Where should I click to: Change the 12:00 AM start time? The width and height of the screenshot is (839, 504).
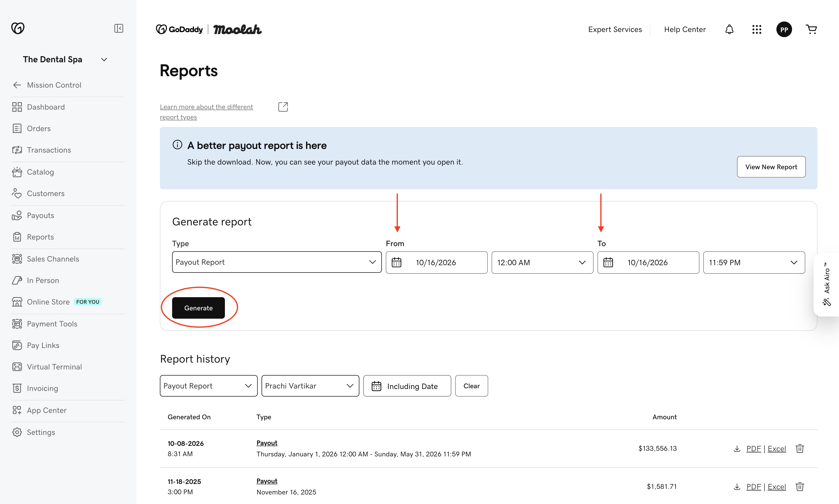point(542,262)
